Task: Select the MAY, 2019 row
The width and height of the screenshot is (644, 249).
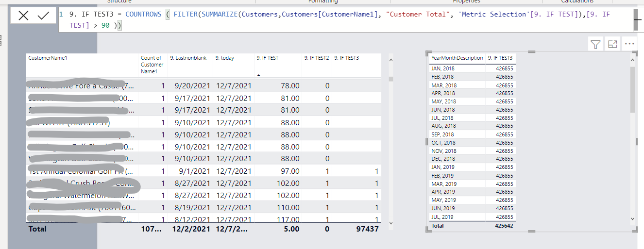Action: (x=472, y=200)
